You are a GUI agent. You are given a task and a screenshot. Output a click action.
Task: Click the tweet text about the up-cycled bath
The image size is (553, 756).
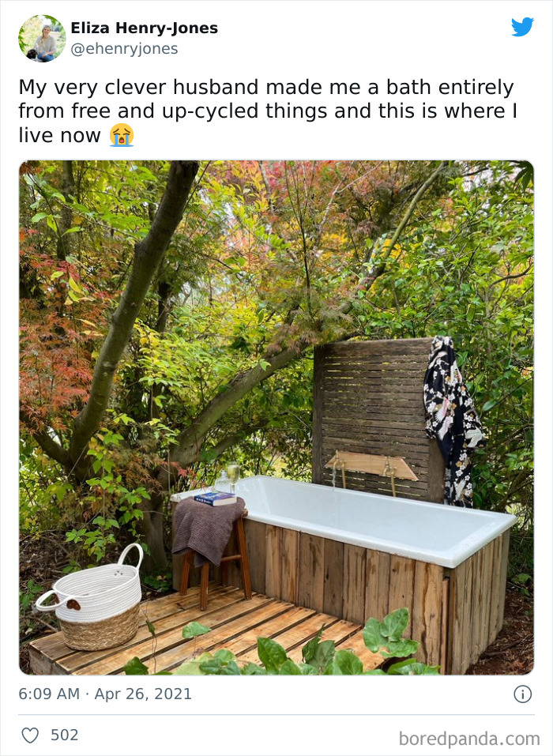pos(267,111)
